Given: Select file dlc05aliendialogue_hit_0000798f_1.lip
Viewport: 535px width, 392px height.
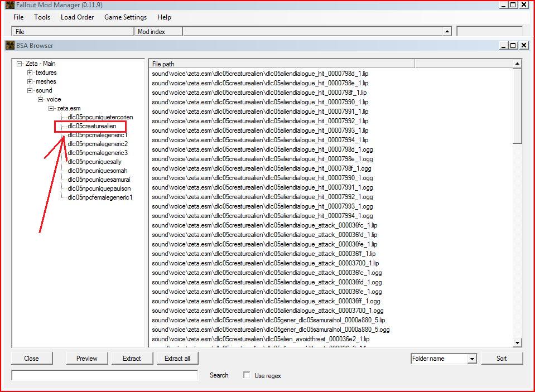Looking at the screenshot, I should (259, 93).
